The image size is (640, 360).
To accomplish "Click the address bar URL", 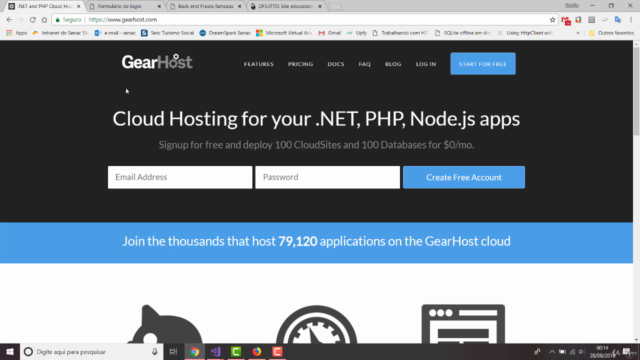I will (x=123, y=20).
